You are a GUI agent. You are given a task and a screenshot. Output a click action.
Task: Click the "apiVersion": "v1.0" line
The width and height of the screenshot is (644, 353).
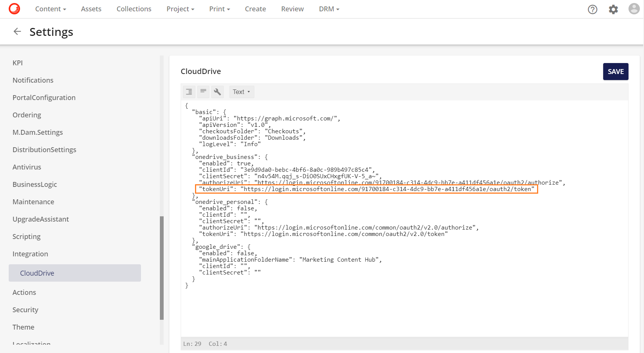235,125
